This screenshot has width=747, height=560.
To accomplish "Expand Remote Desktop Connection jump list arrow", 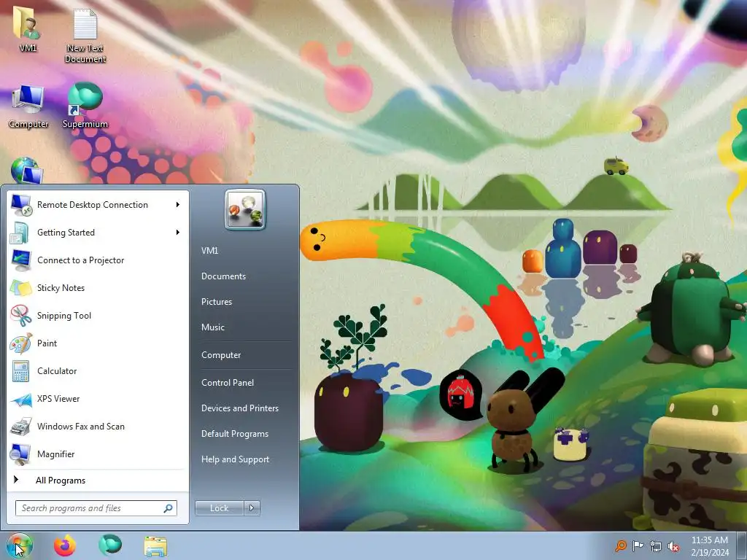I will pyautogui.click(x=178, y=205).
